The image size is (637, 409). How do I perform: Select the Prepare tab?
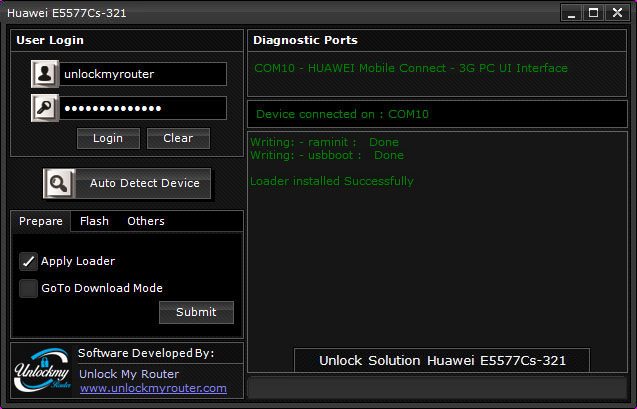(x=41, y=221)
